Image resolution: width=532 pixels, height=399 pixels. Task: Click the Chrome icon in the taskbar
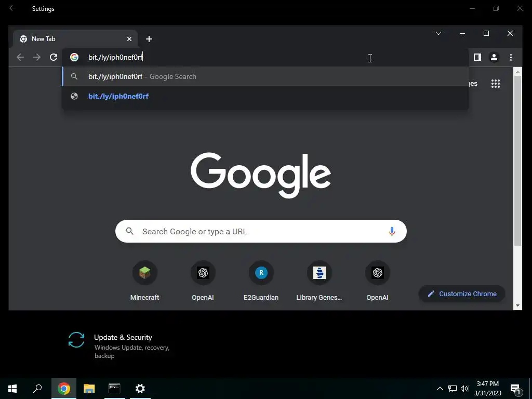point(64,389)
